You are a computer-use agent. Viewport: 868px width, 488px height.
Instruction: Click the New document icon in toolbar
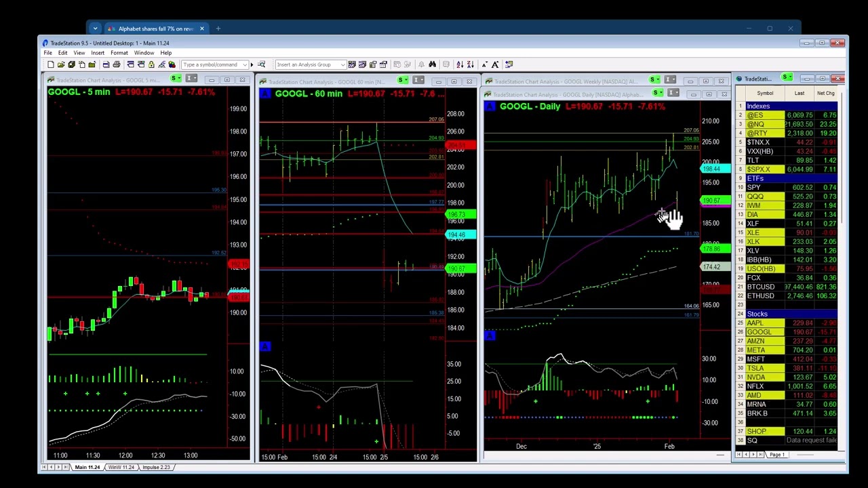pos(51,64)
